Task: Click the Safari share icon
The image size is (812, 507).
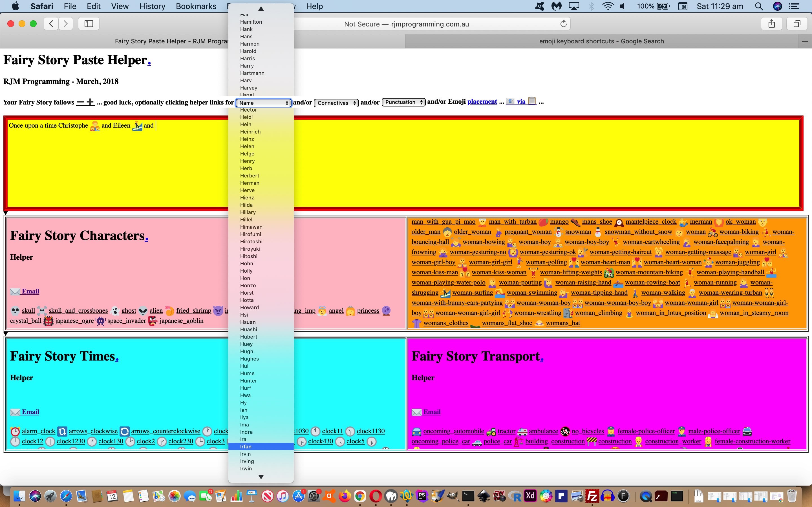Action: point(771,24)
